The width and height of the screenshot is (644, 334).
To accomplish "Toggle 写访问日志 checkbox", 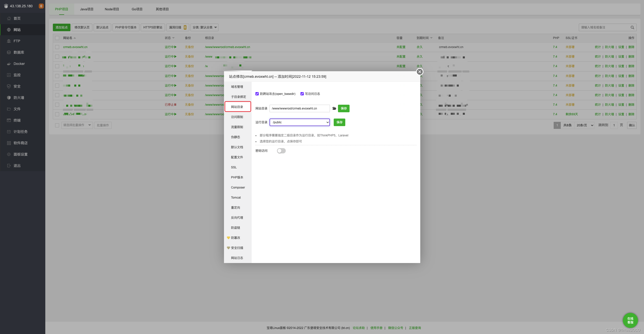I will tap(302, 94).
